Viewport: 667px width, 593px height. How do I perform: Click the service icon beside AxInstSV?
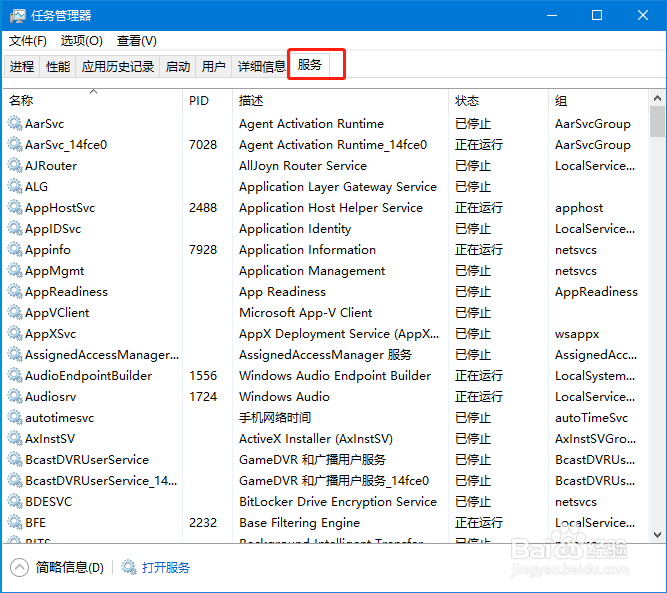point(15,438)
